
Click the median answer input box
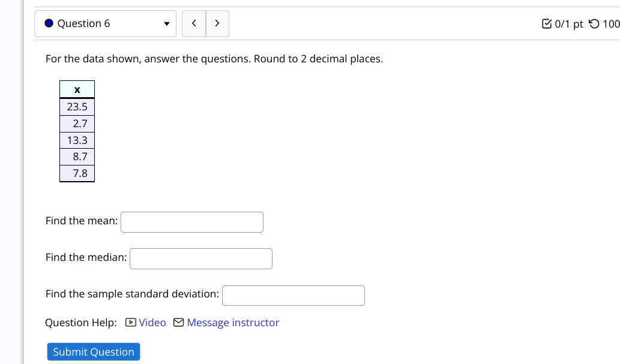pos(200,258)
